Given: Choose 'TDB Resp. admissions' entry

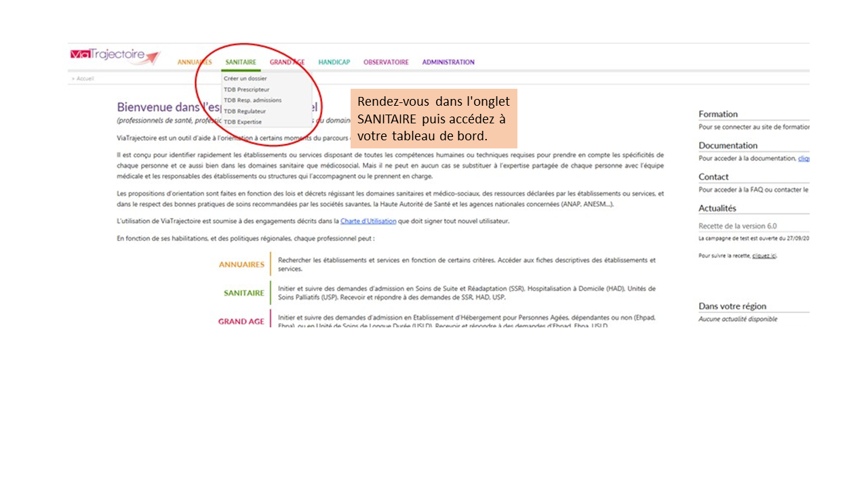Looking at the screenshot, I should click(x=252, y=100).
